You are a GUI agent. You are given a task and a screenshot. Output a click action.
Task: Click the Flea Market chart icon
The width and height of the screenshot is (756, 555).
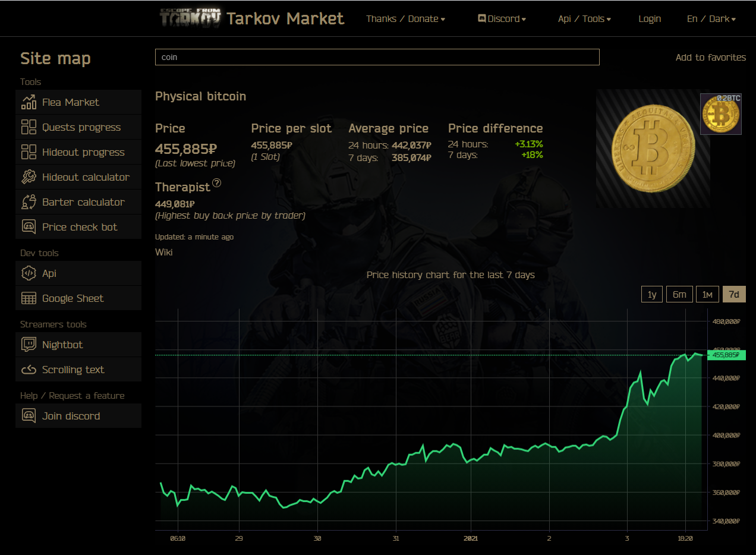pos(29,102)
